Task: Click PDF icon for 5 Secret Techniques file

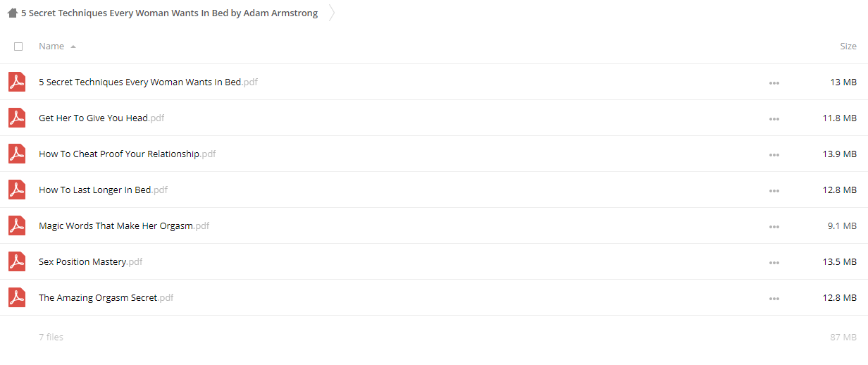Action: point(17,82)
